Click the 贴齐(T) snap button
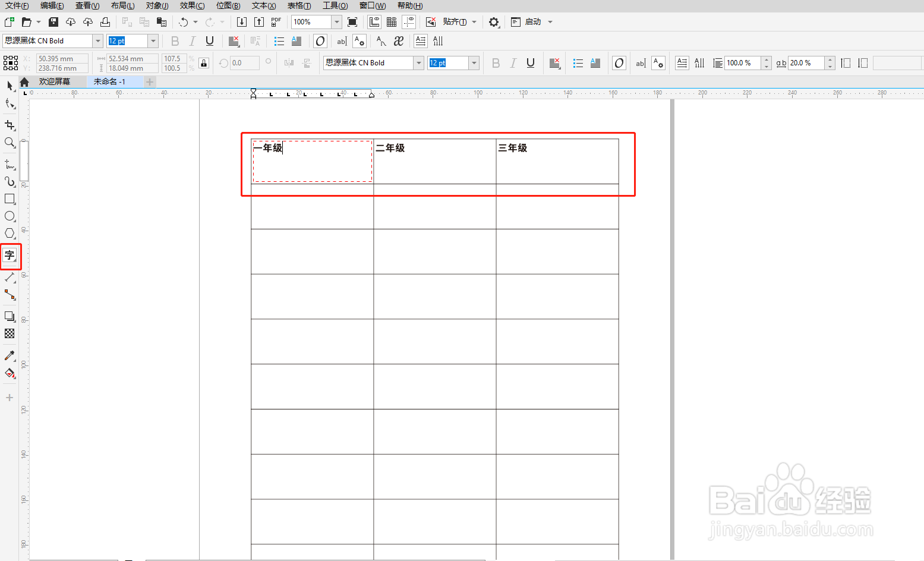The height and width of the screenshot is (561, 924). tap(455, 22)
